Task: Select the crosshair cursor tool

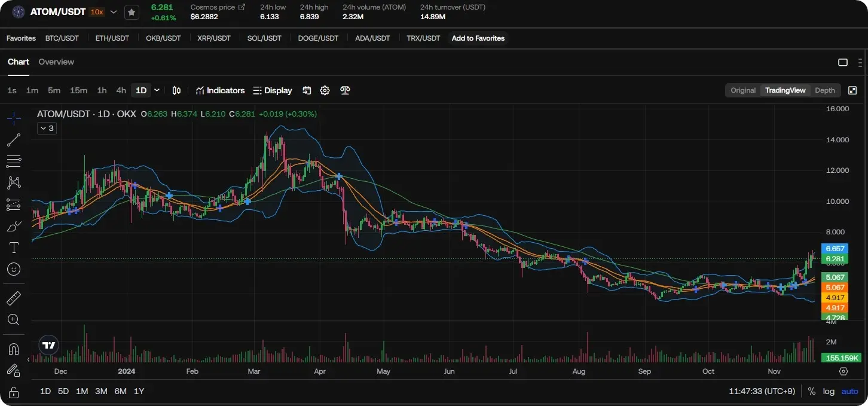Action: 14,118
